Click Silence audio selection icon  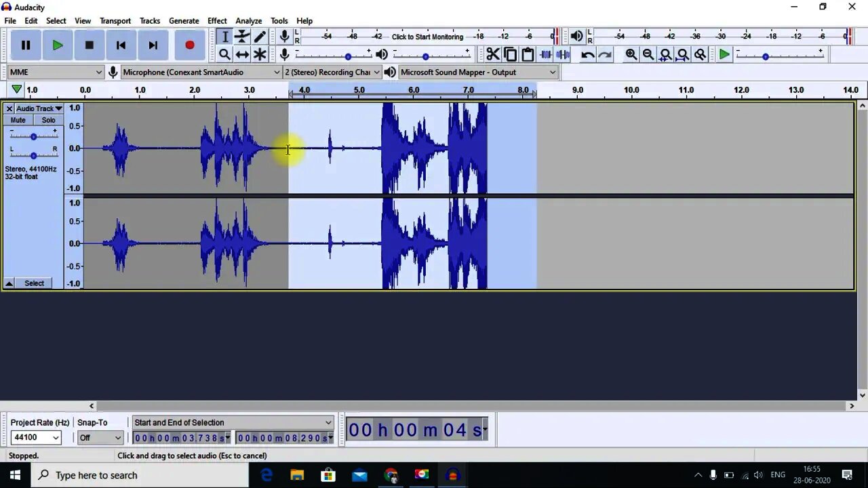click(x=562, y=54)
